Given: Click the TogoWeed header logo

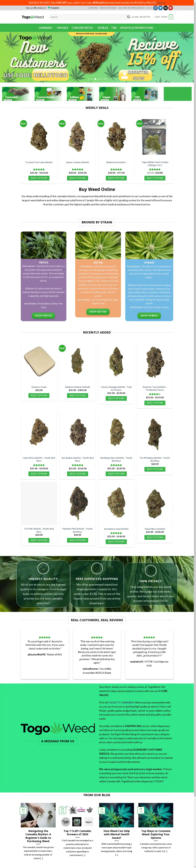Looking at the screenshot, I should [33, 17].
